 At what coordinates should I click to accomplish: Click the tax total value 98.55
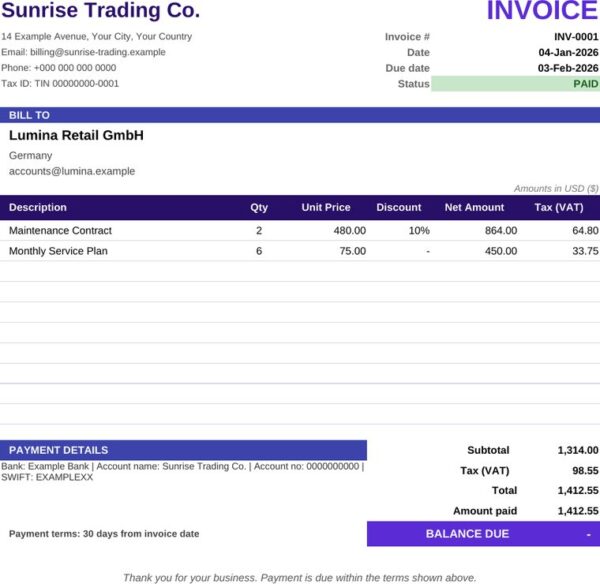585,470
